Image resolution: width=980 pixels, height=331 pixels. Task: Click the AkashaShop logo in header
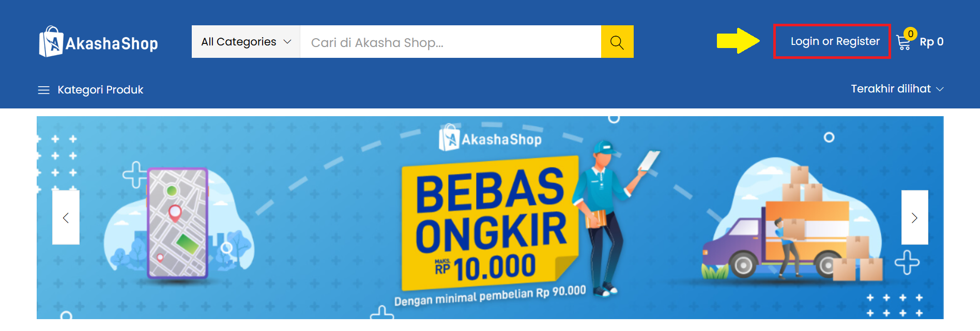(x=98, y=42)
